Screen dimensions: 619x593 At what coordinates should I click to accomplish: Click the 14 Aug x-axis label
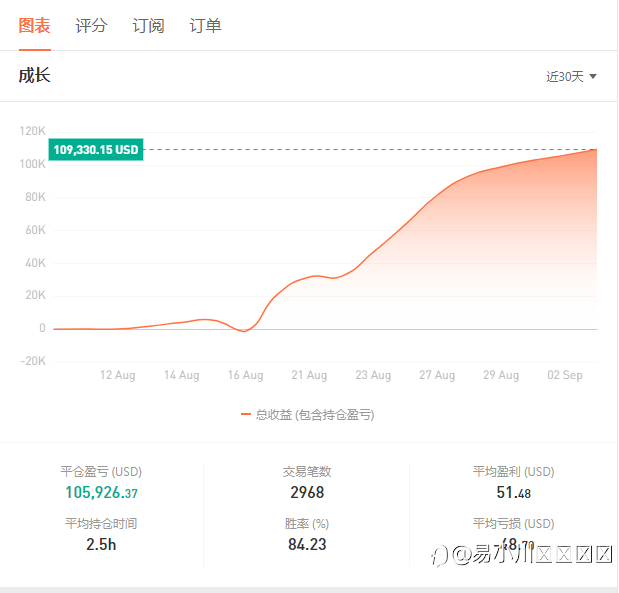pos(182,375)
